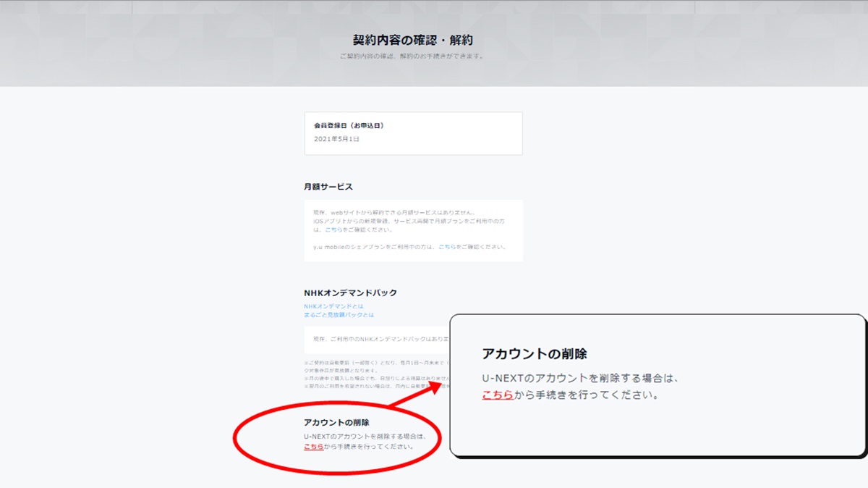Viewport: 868px width, 488px height.
Task: Click the small text U-NEXTのアカウントを削除する場合は、 in the page
Action: (x=366, y=437)
